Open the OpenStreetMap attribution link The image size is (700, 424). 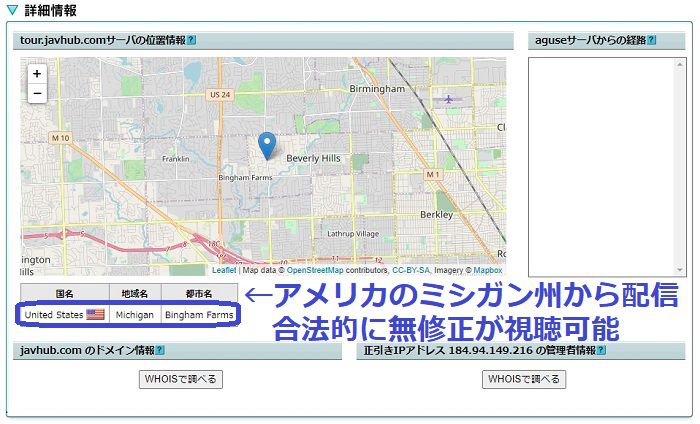(x=315, y=270)
